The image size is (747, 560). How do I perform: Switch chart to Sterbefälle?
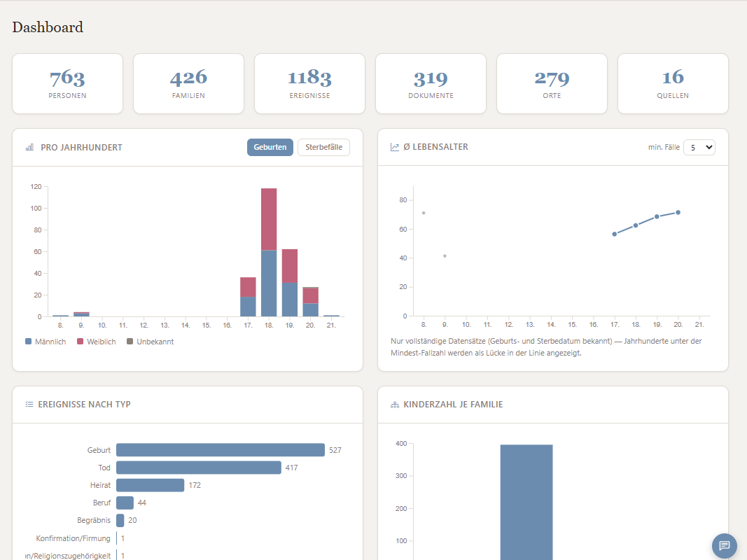coord(323,147)
